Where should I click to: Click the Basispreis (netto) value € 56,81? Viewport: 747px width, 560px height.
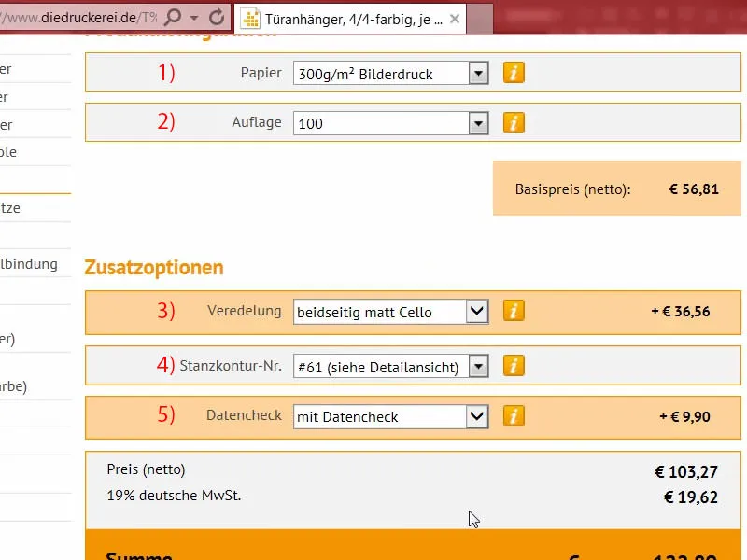694,189
